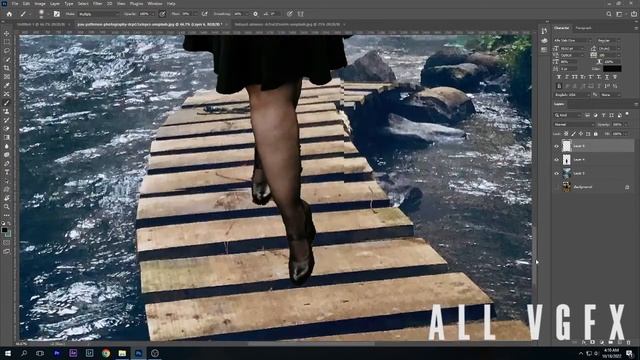Open Character language dropdown
The width and height of the screenshot is (640, 360).
click(x=572, y=95)
